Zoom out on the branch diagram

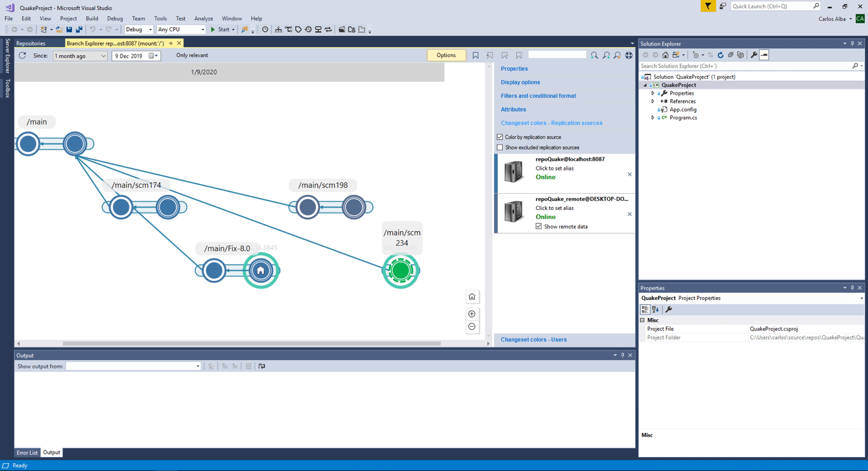[x=472, y=327]
